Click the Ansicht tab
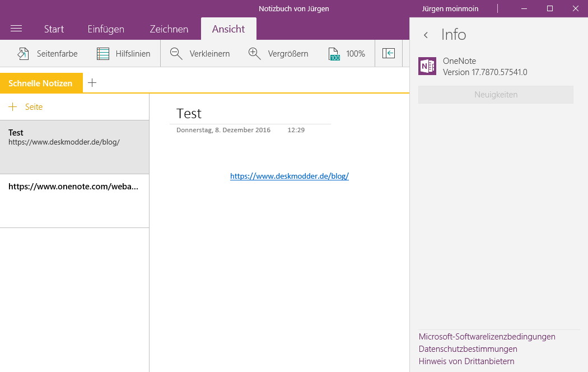Screen dimensions: 588x372 (228, 29)
